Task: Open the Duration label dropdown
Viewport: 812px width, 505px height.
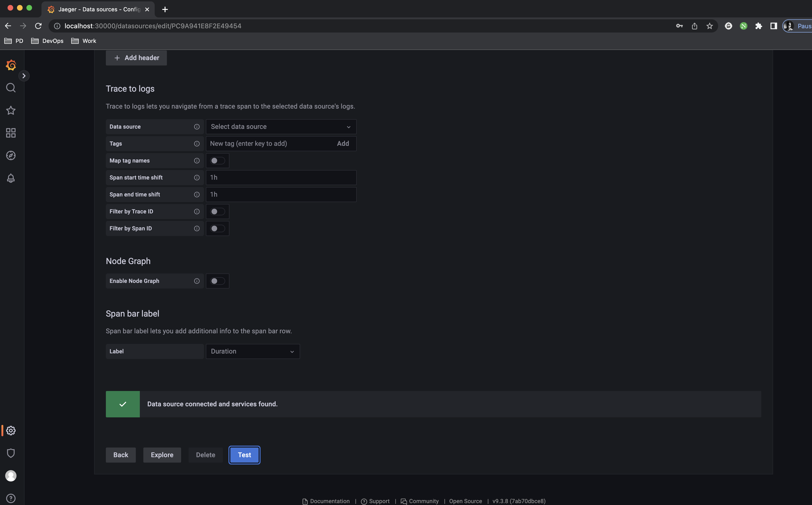Action: pyautogui.click(x=252, y=351)
